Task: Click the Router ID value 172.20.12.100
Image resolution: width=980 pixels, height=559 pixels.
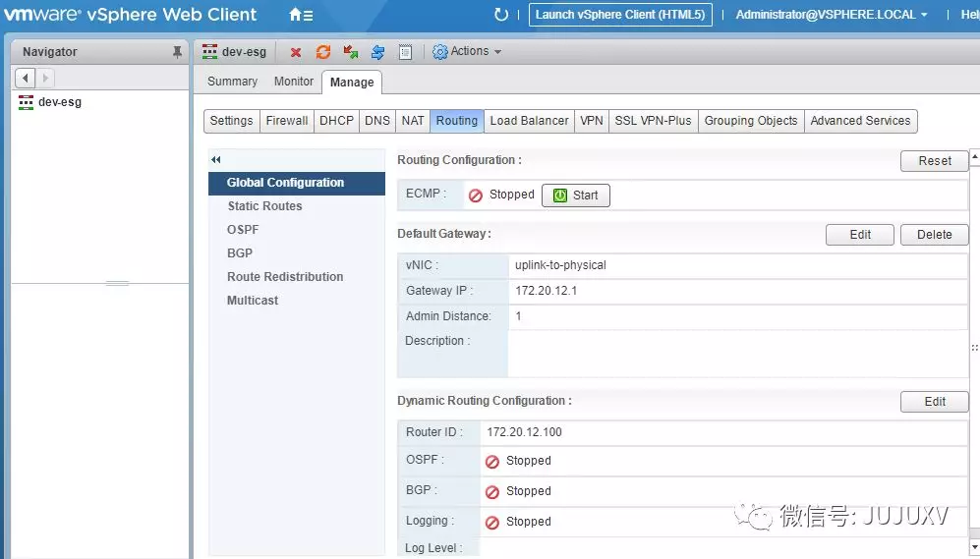Action: click(524, 432)
